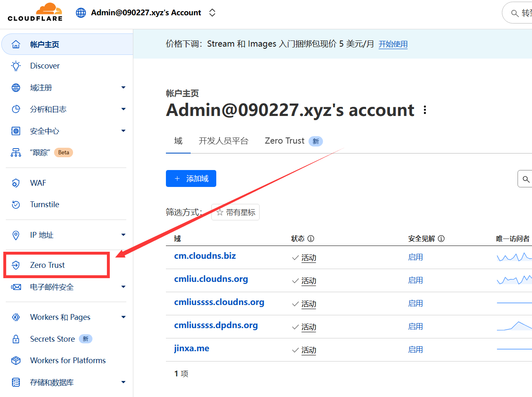Click the 开始使用 banner link

393,44
